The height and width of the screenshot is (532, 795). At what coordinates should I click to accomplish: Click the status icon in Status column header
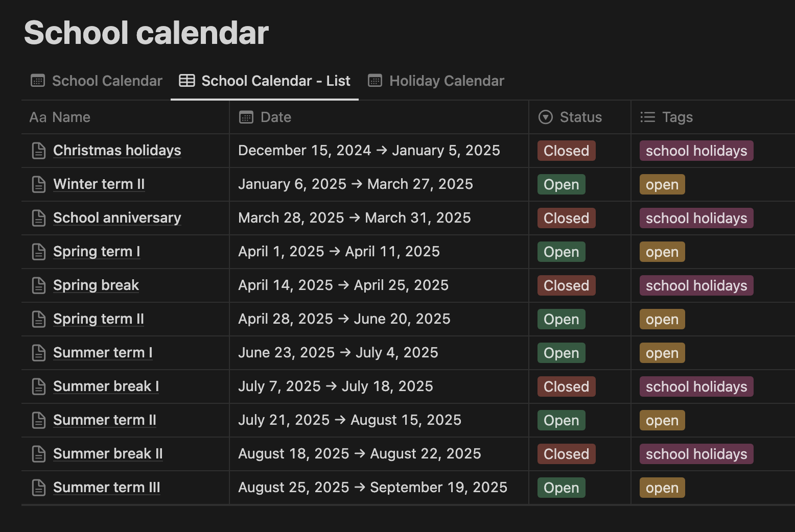click(x=546, y=117)
